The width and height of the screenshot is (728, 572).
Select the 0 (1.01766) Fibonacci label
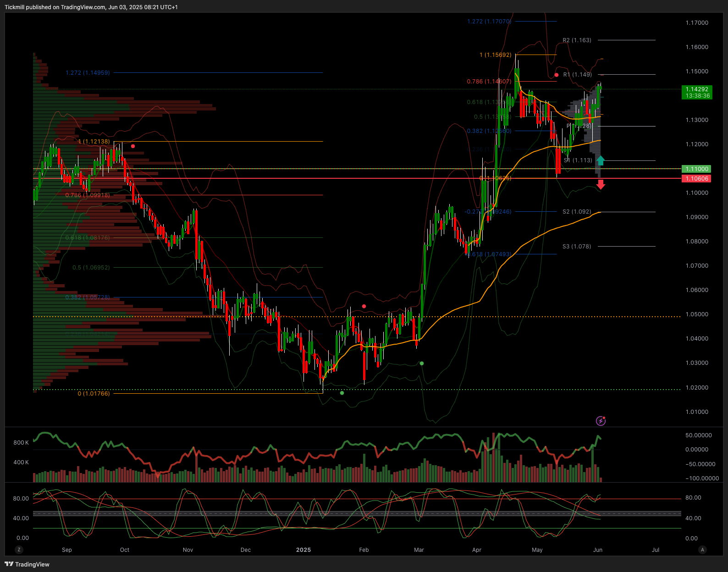tap(94, 393)
